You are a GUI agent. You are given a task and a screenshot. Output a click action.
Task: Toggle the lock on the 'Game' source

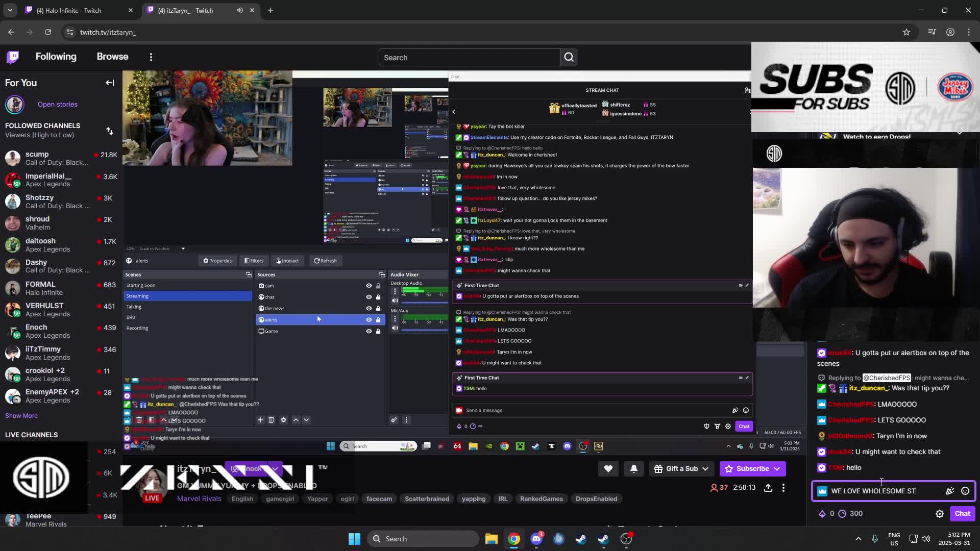click(378, 331)
